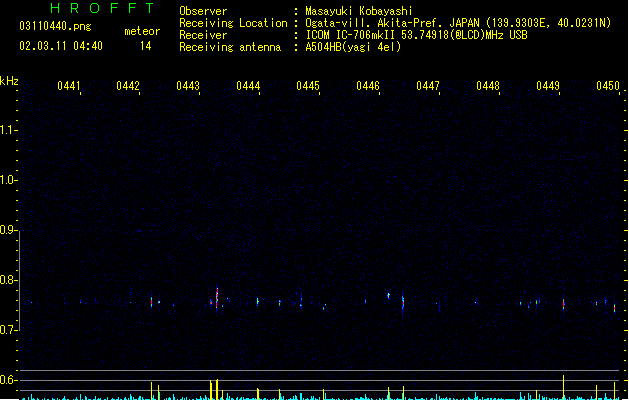Screen dimensions: 629x400
Task: Click the meteor label
Action: [142, 31]
